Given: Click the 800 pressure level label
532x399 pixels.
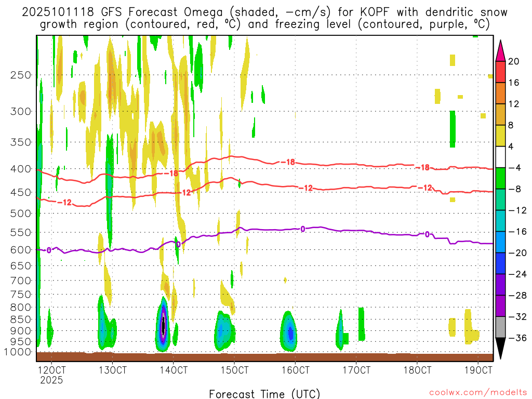Looking at the screenshot, I should tap(21, 307).
